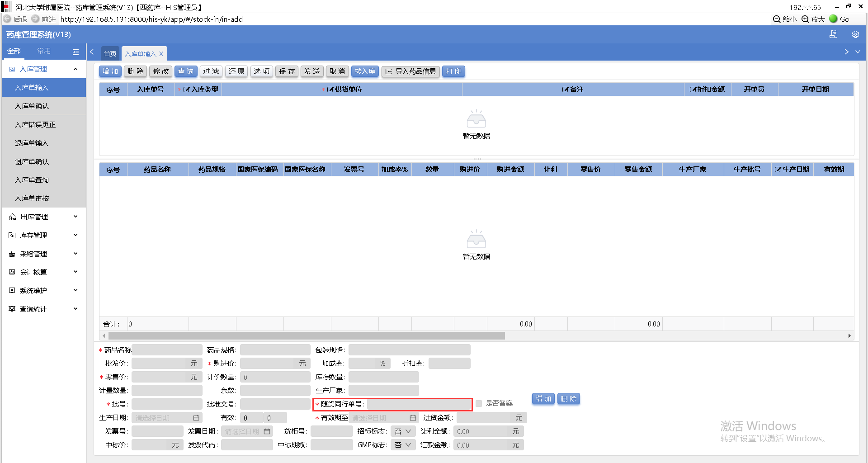The image size is (868, 463).
Task: Open the tab list dropdown chevron
Action: click(858, 52)
